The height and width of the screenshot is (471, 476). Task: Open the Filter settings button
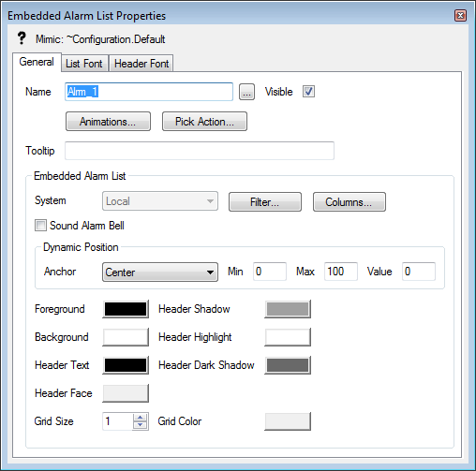click(x=265, y=202)
